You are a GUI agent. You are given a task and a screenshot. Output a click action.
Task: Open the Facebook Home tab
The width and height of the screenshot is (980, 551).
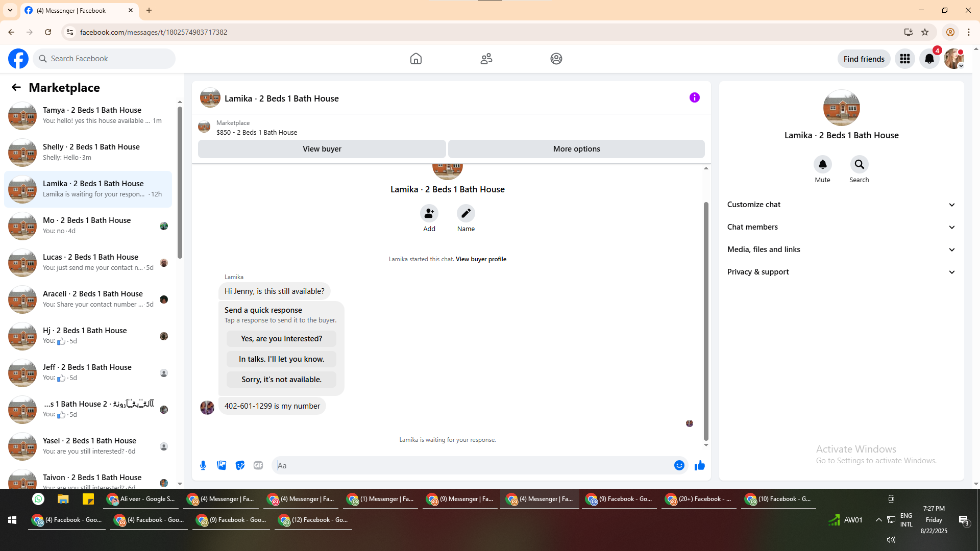(x=415, y=59)
